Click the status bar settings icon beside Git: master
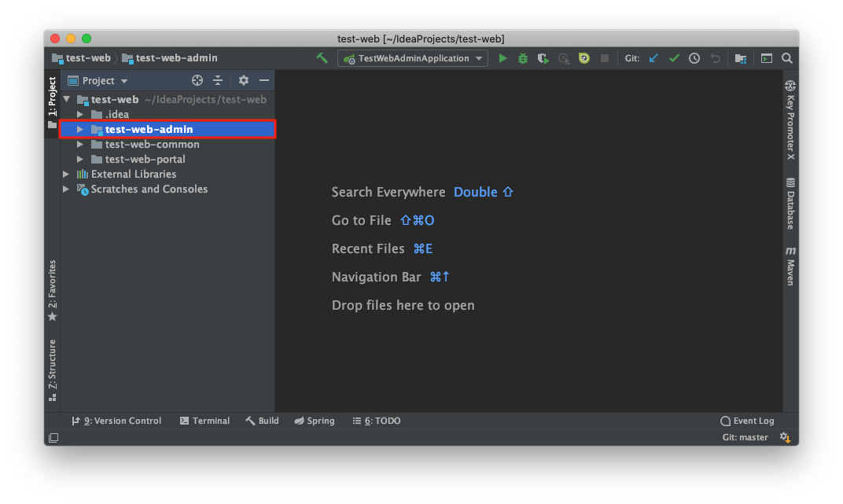This screenshot has width=843, height=504. (785, 437)
